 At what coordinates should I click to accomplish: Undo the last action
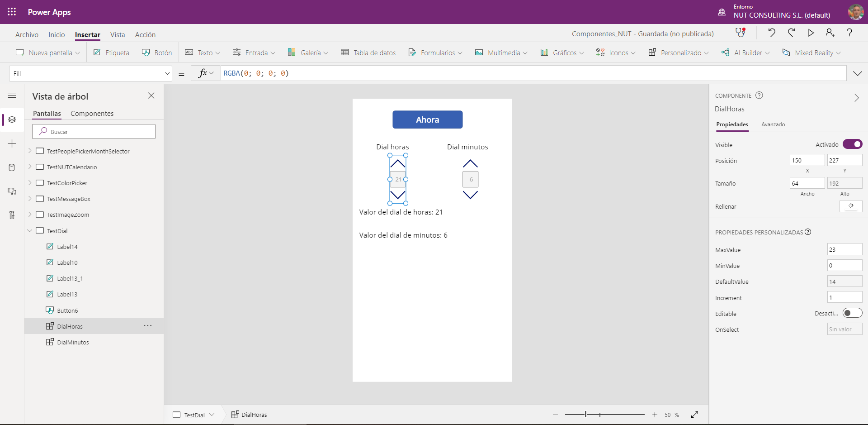tap(772, 33)
